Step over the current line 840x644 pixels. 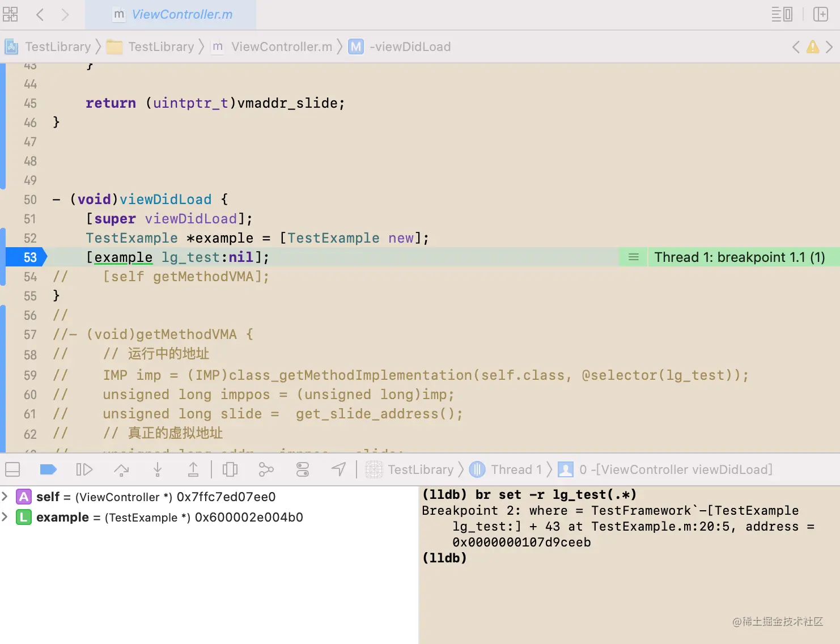coord(121,469)
